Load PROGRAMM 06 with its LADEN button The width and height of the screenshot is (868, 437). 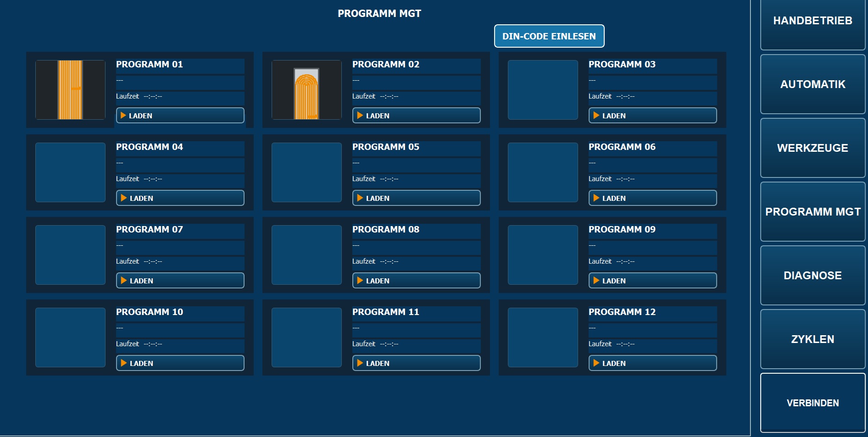coord(652,198)
